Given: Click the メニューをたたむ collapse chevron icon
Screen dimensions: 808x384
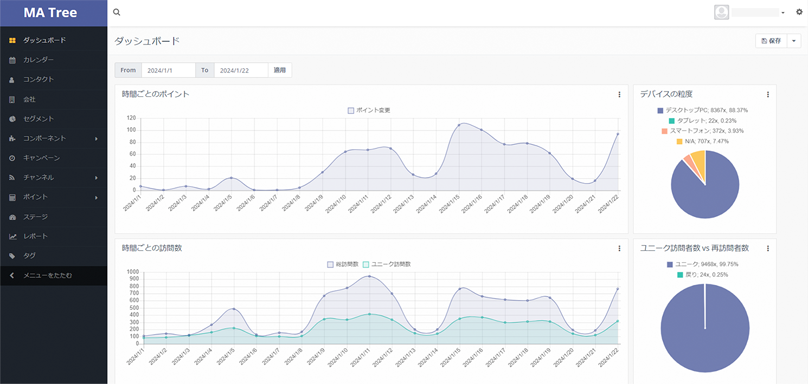Looking at the screenshot, I should pos(12,275).
